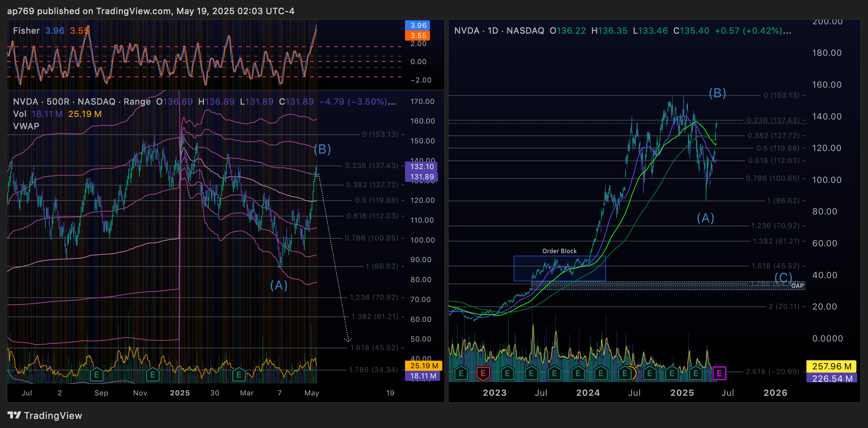The width and height of the screenshot is (868, 428).
Task: Click the GAP label on the daily chart
Action: click(797, 286)
